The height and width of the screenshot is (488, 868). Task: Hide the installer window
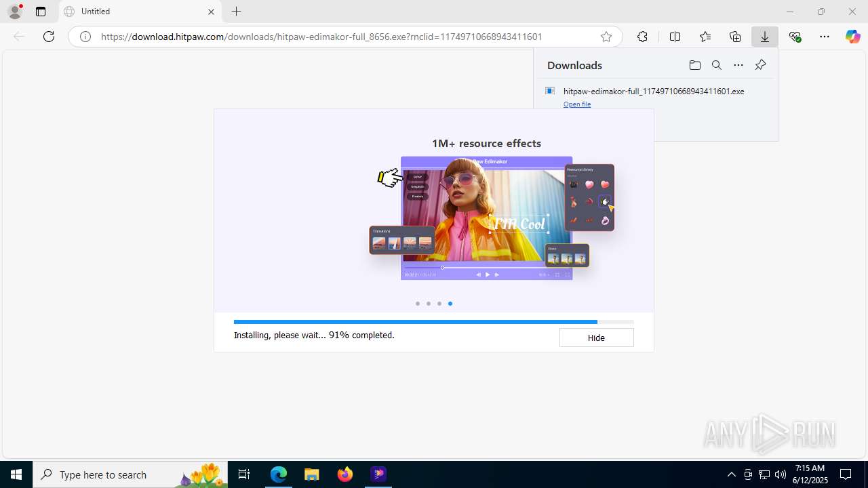tap(596, 338)
